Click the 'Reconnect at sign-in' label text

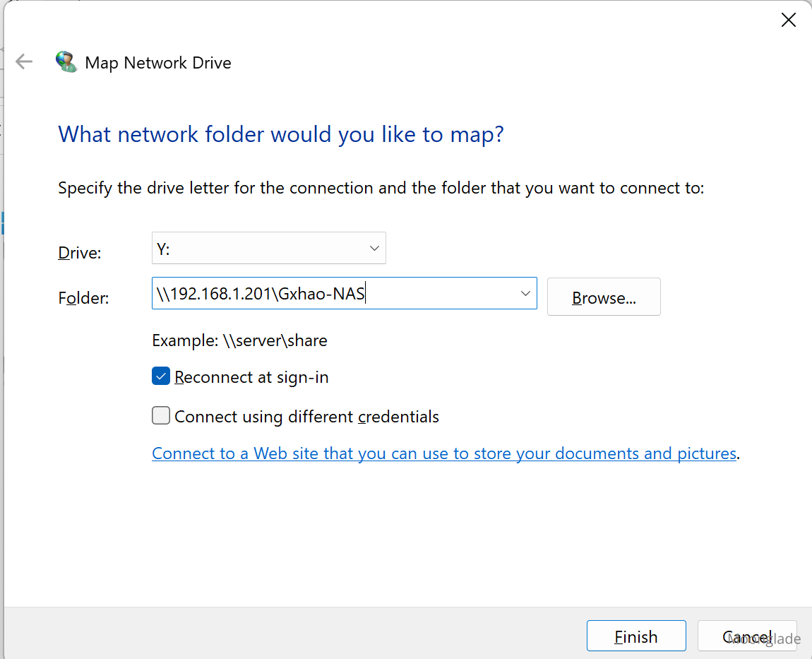pyautogui.click(x=251, y=377)
